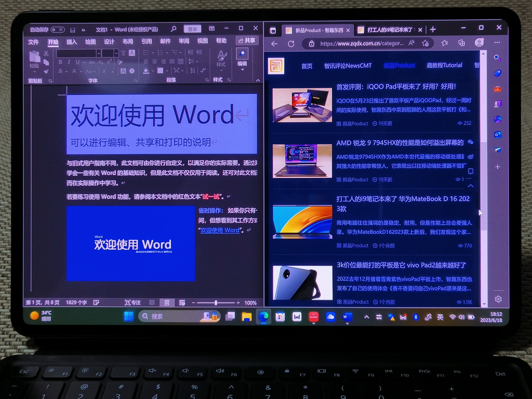Click the Save floppy disk icon in Word

(x=73, y=30)
